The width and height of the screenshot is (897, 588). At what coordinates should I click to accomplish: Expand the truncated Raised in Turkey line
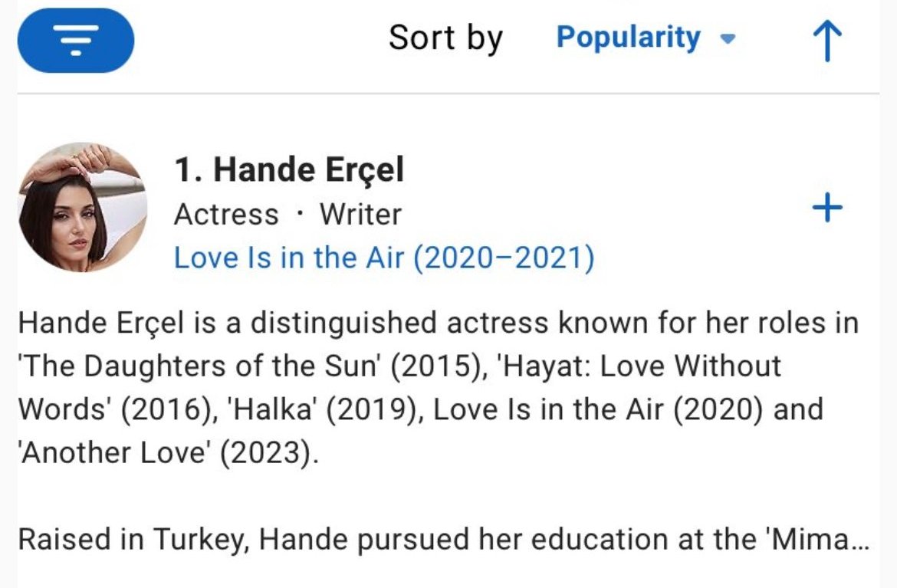click(x=444, y=540)
